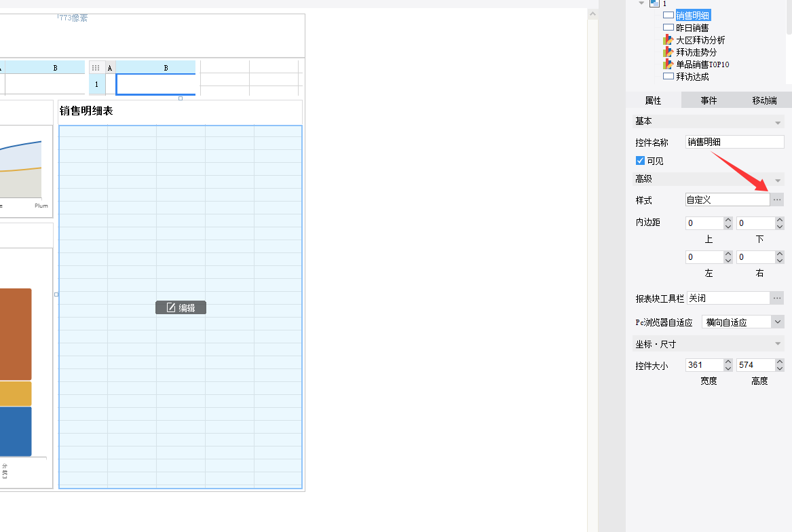Click the 宽度 width input field
Viewport: 792px width, 532px height.
point(704,365)
